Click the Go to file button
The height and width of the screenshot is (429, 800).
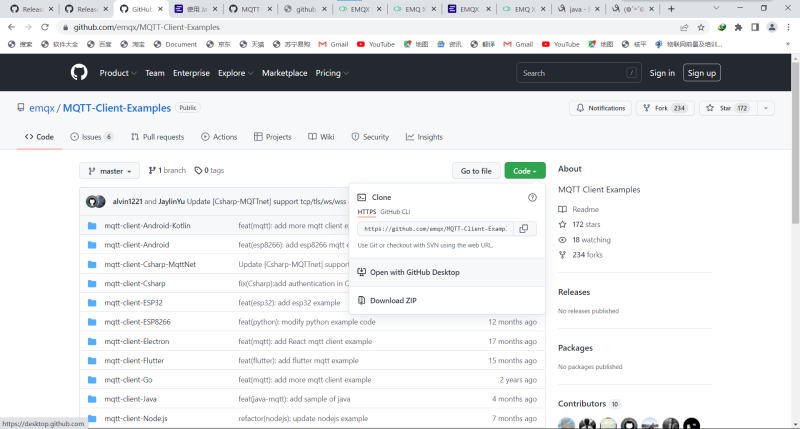click(x=476, y=171)
